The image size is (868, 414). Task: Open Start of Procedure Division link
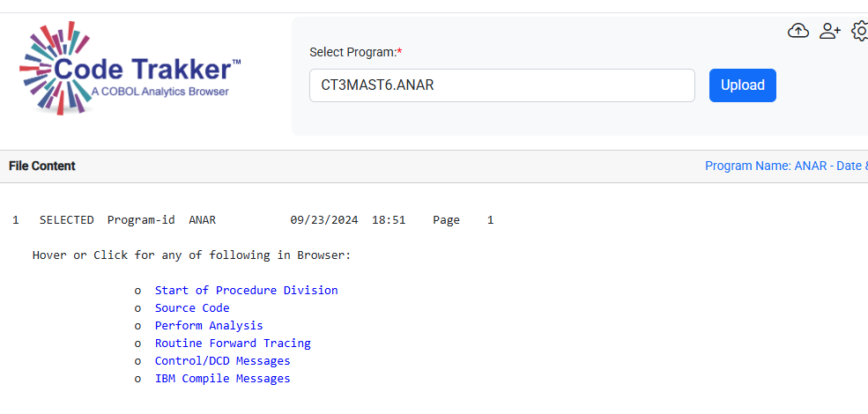[x=246, y=290]
